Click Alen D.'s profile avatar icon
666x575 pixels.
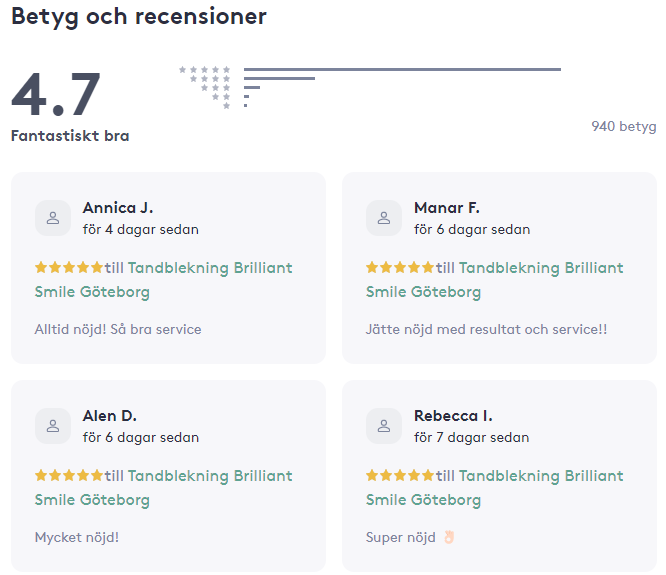click(x=53, y=426)
